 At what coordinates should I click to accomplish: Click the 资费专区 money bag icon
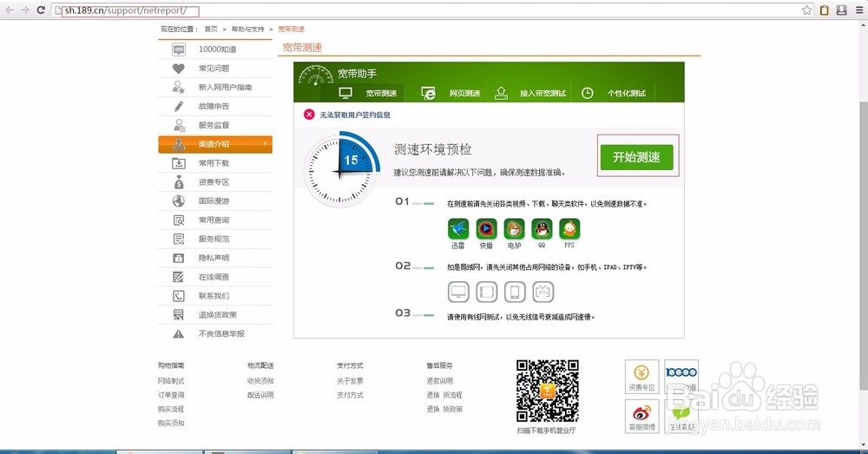pos(178,181)
